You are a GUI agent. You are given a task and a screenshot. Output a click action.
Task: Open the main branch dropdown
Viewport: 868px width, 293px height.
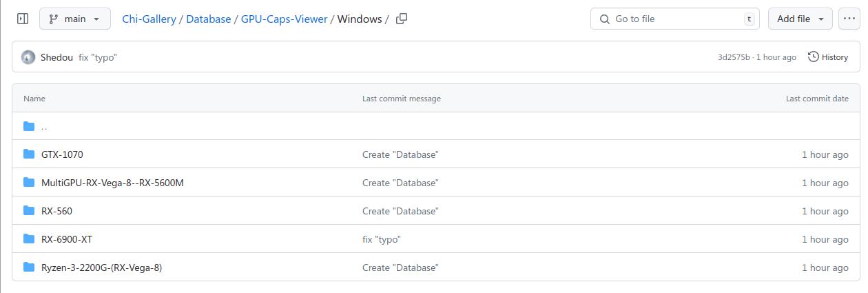pyautogui.click(x=75, y=19)
